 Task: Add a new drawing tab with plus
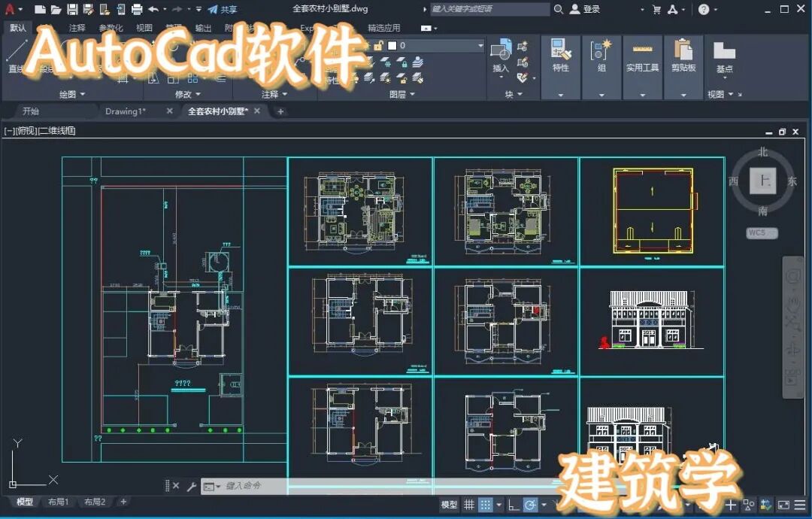pyautogui.click(x=280, y=111)
